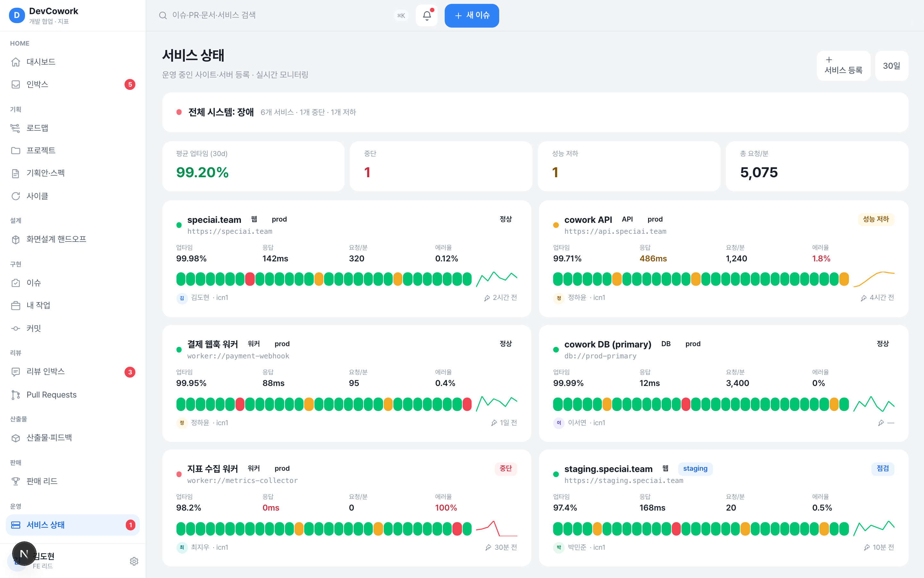Click the 이슈 checkbox icon

tap(16, 283)
